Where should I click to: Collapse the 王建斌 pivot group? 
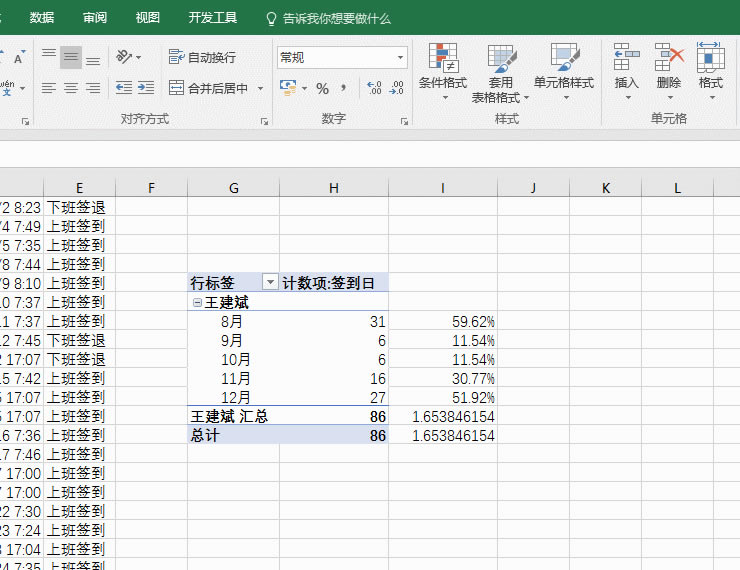pos(197,302)
